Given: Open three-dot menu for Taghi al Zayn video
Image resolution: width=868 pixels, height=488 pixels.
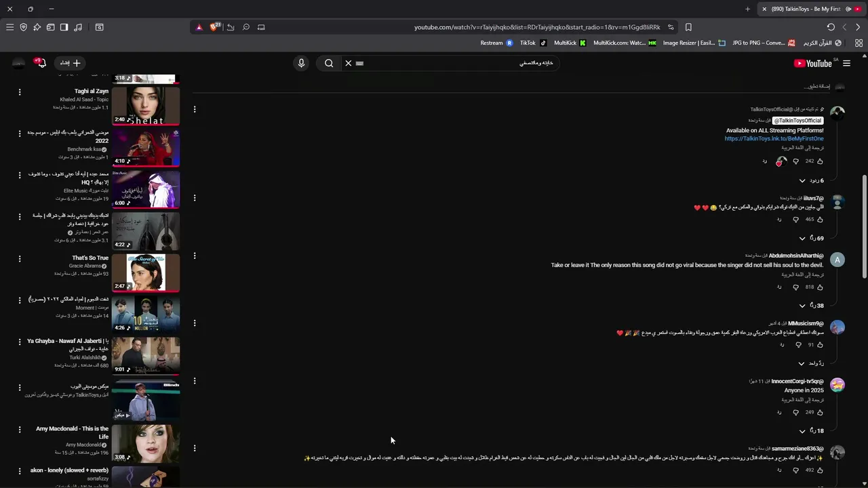Looking at the screenshot, I should [x=20, y=91].
